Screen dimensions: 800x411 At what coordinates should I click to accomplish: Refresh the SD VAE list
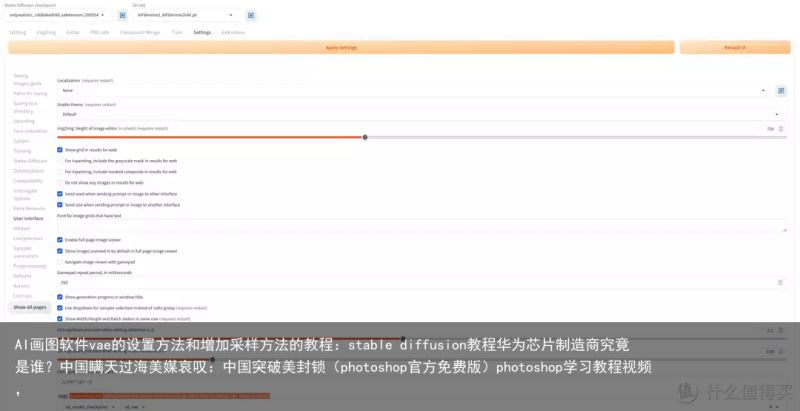tap(251, 15)
